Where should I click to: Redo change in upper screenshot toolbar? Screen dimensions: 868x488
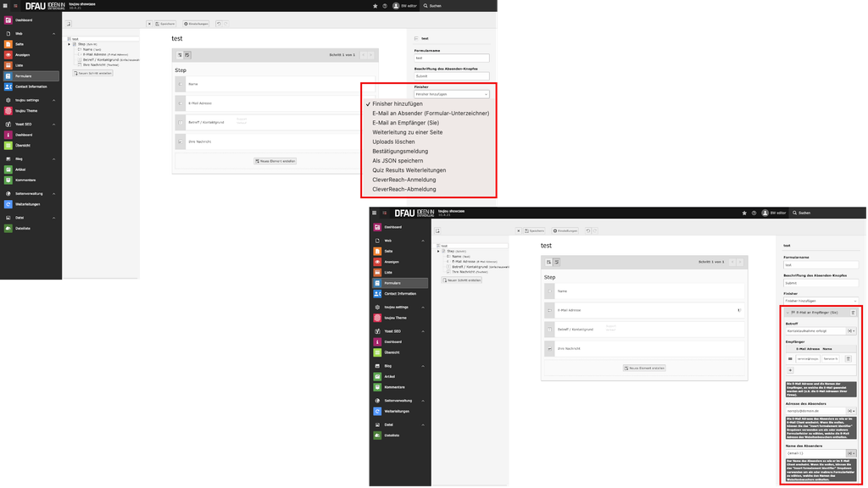[x=225, y=24]
